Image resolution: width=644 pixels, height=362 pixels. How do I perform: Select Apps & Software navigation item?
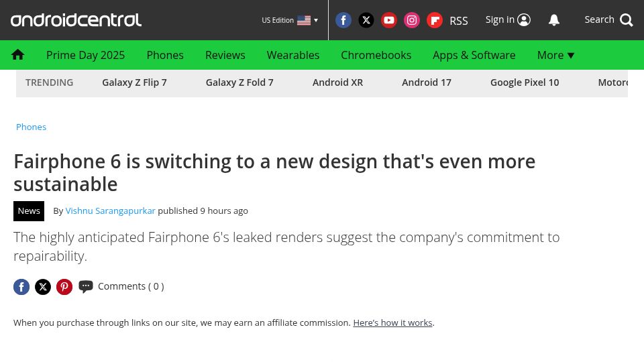point(474,55)
